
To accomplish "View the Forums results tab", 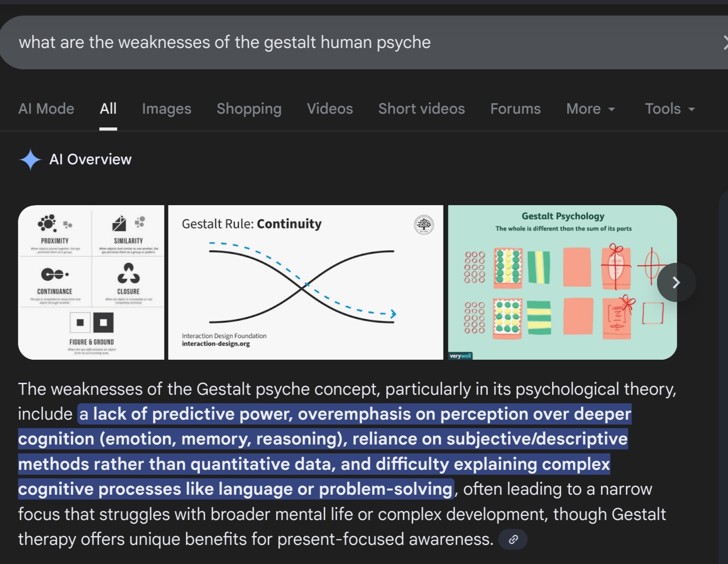I will tap(516, 109).
